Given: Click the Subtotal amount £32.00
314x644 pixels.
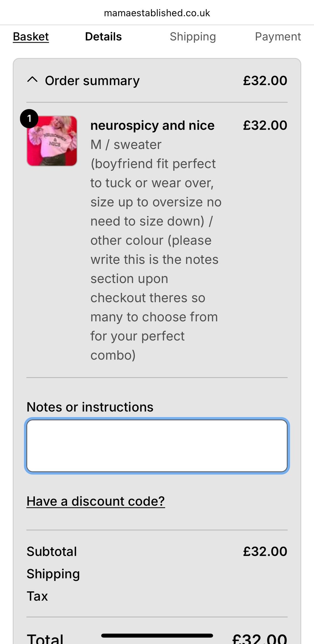Looking at the screenshot, I should point(265,551).
